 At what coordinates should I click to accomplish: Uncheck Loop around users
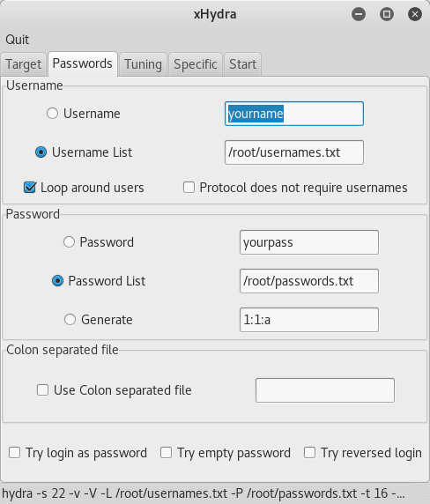(x=30, y=188)
